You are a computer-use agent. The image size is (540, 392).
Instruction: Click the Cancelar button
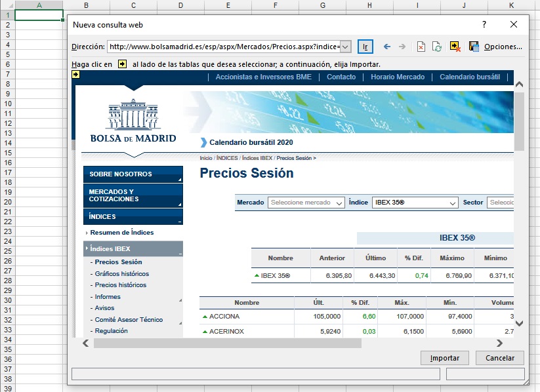500,358
